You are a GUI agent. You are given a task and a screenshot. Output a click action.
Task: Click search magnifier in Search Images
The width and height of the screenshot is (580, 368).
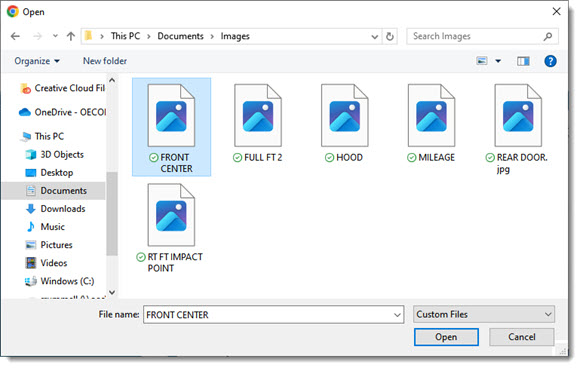[x=548, y=36]
